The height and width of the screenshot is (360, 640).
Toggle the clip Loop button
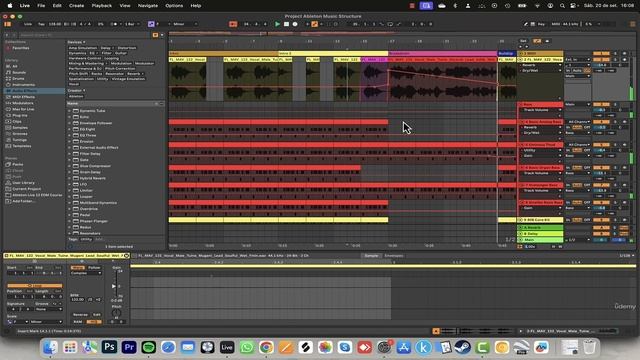click(x=35, y=286)
